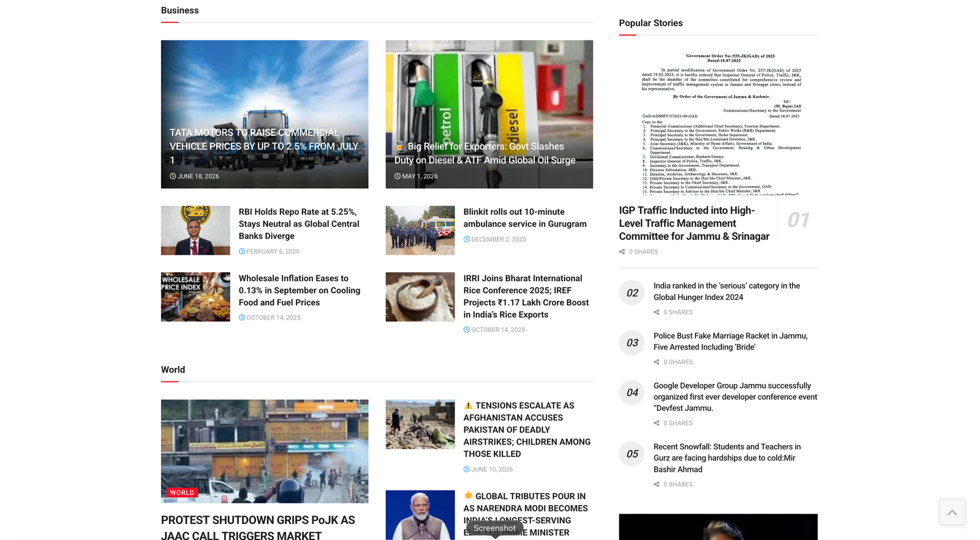Click the clock icon beside December 2, 2025
This screenshot has height=540, width=980.
click(x=467, y=239)
